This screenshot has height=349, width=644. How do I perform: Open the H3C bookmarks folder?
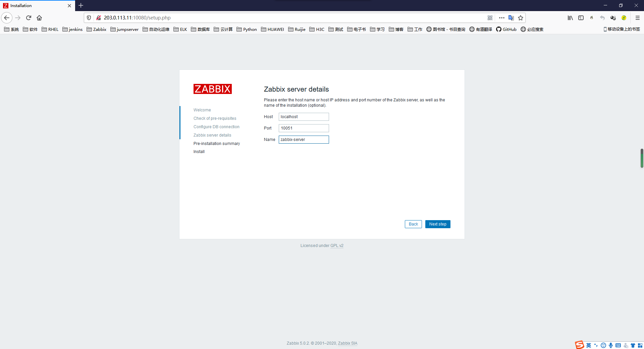coord(317,29)
